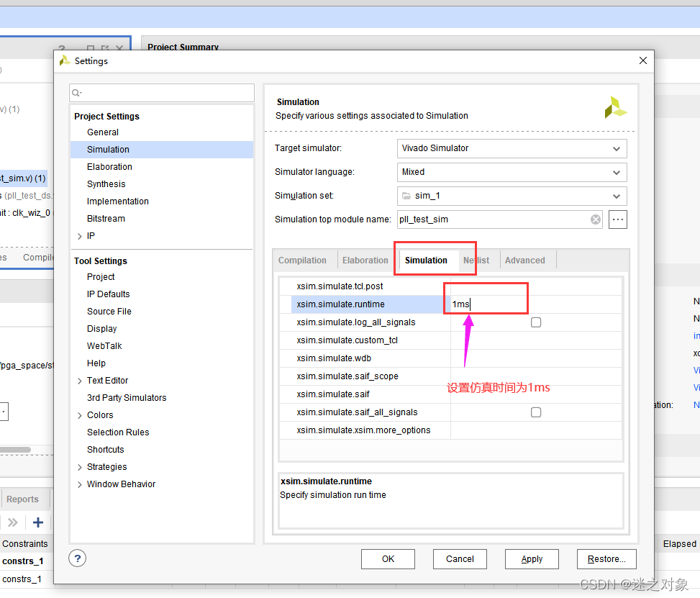Open the Simulation set dropdown
Screen dimensions: 700x598
click(x=512, y=196)
